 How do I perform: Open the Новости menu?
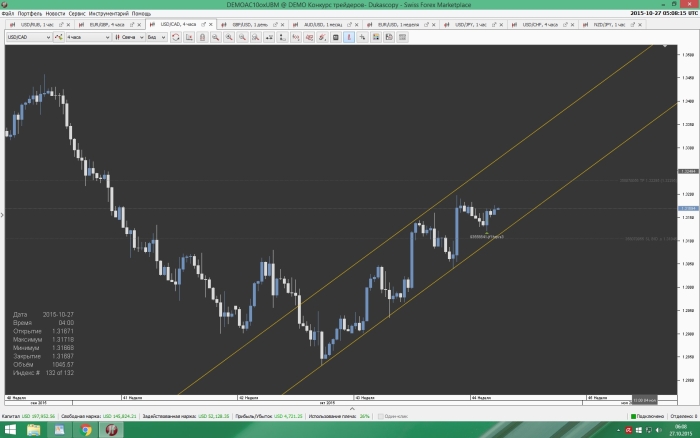point(55,13)
